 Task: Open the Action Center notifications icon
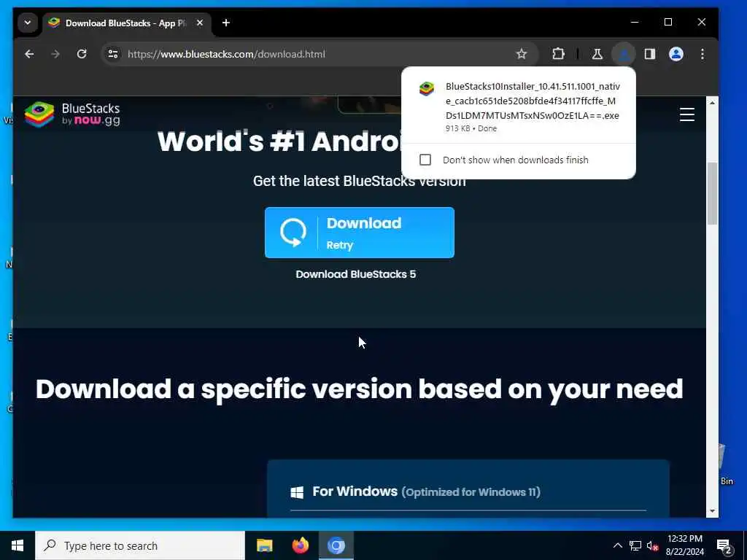pyautogui.click(x=724, y=545)
